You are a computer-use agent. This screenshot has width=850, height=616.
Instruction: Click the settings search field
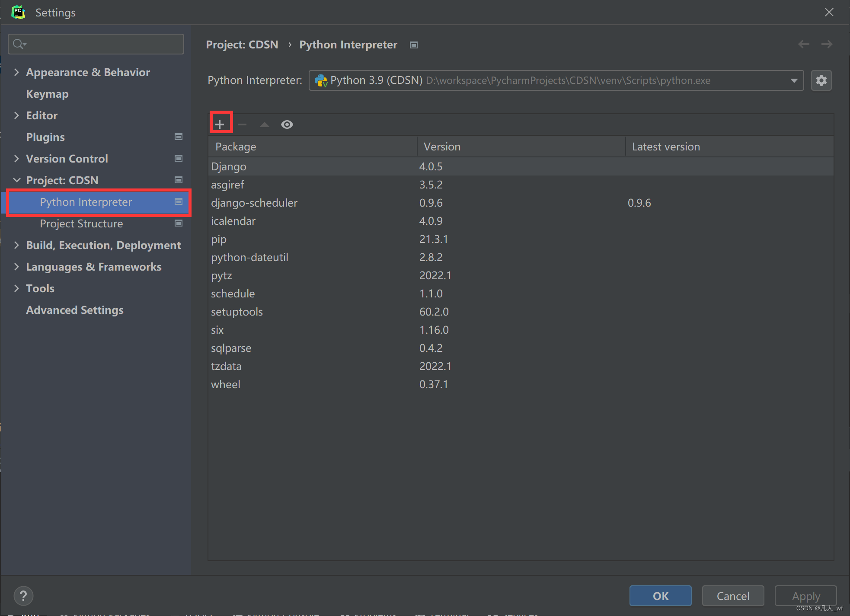click(x=96, y=44)
